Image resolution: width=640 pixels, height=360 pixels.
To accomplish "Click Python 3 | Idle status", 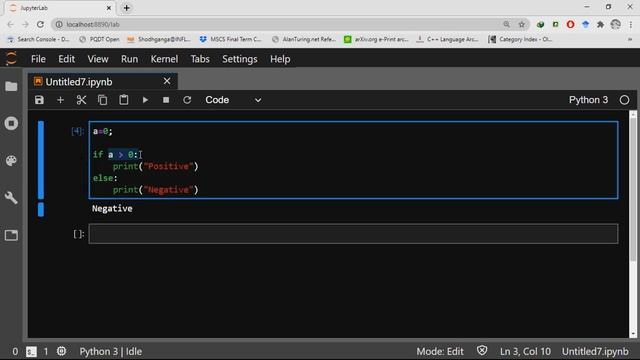I will click(x=111, y=351).
